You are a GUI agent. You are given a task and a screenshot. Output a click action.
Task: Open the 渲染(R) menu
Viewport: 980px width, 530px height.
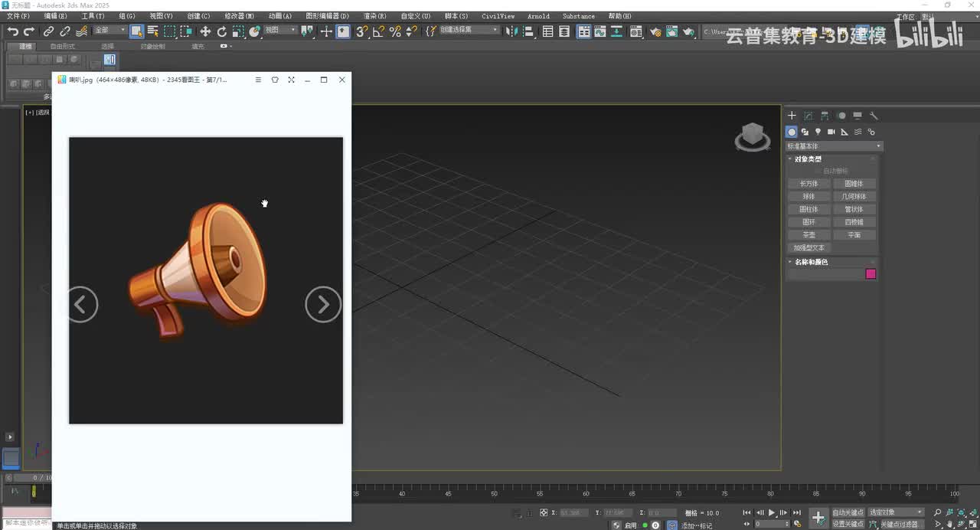[x=374, y=16]
